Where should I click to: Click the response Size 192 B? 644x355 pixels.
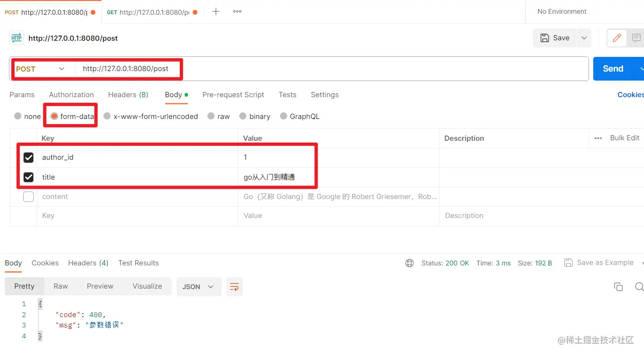tap(535, 263)
